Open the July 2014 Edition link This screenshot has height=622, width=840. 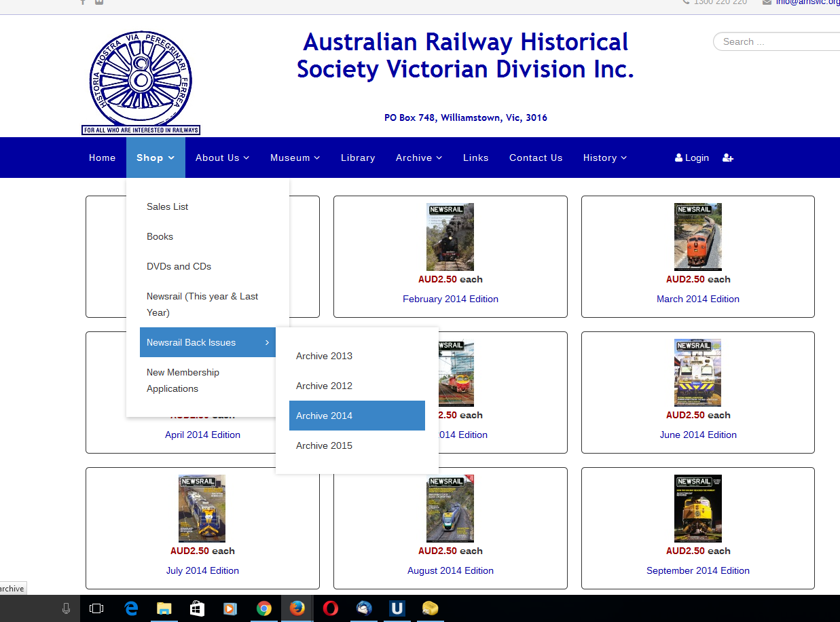202,570
